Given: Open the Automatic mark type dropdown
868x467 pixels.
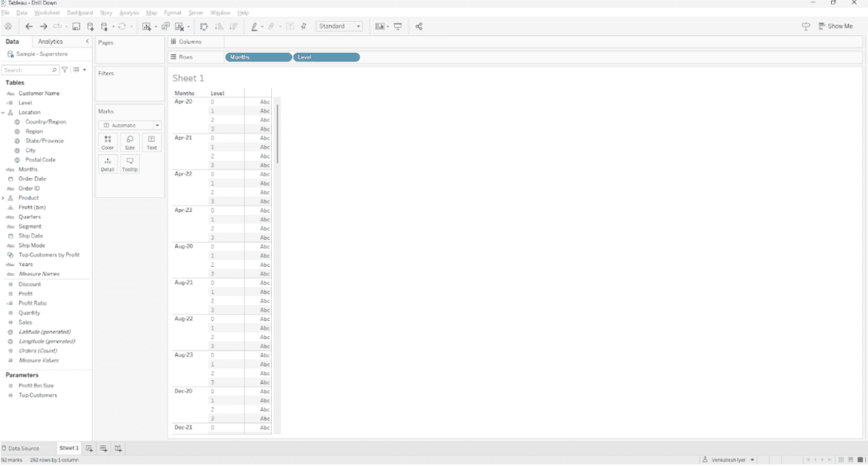Looking at the screenshot, I should [x=129, y=125].
